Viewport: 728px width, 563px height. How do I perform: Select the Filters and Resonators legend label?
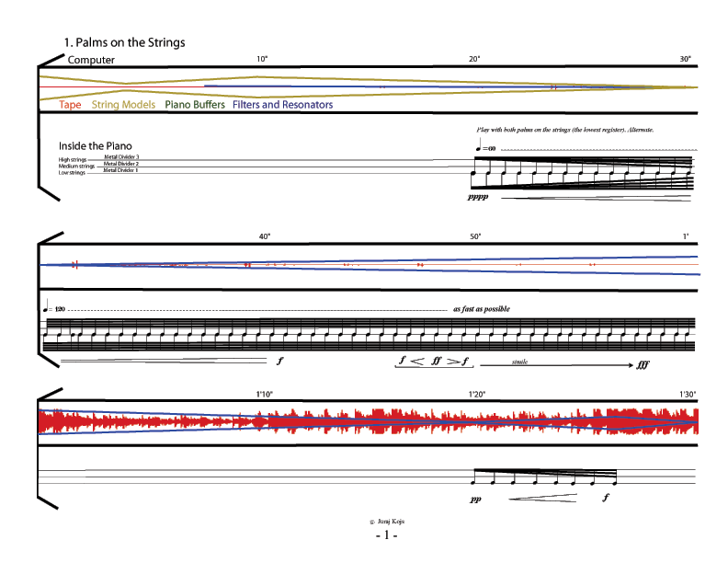point(282,106)
